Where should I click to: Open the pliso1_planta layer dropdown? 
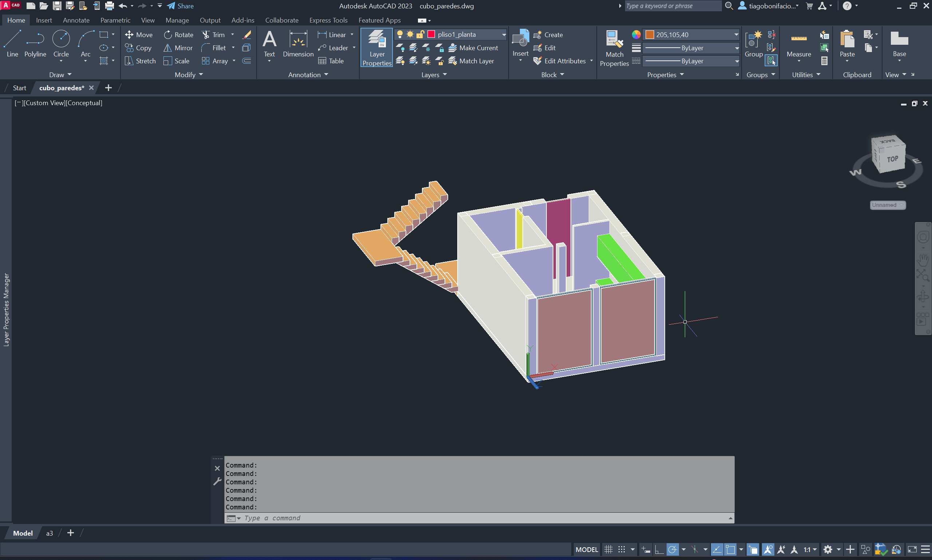pos(503,34)
